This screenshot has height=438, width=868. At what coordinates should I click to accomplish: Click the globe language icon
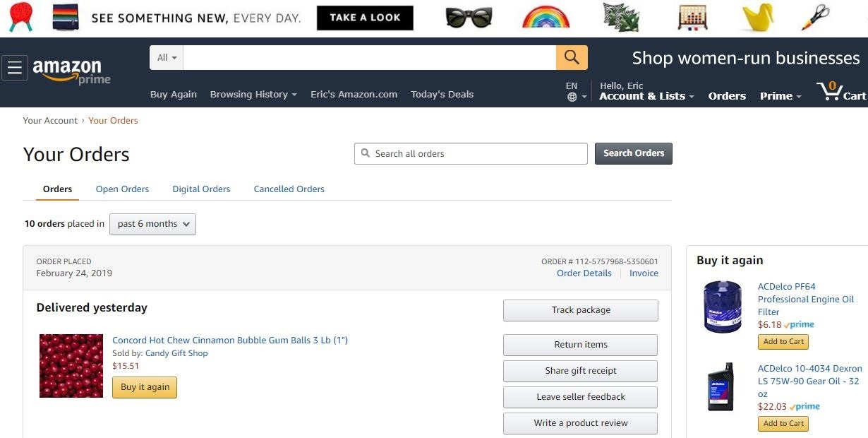[x=572, y=97]
